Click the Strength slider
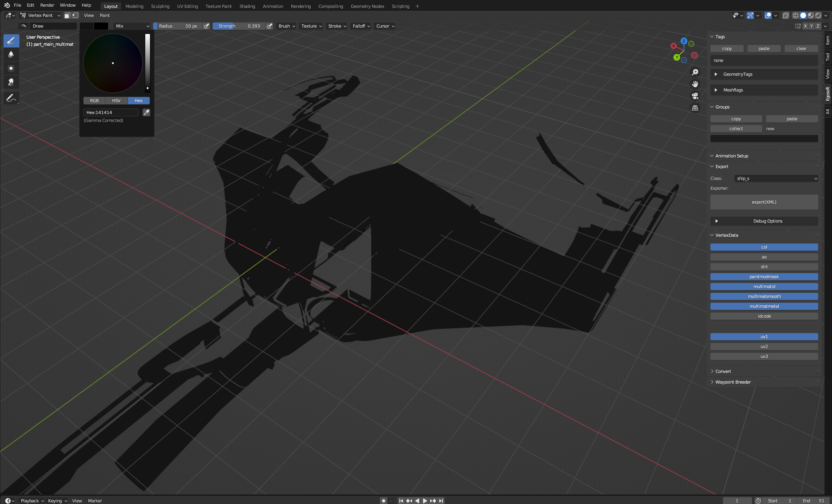This screenshot has width=832, height=504. [x=239, y=26]
